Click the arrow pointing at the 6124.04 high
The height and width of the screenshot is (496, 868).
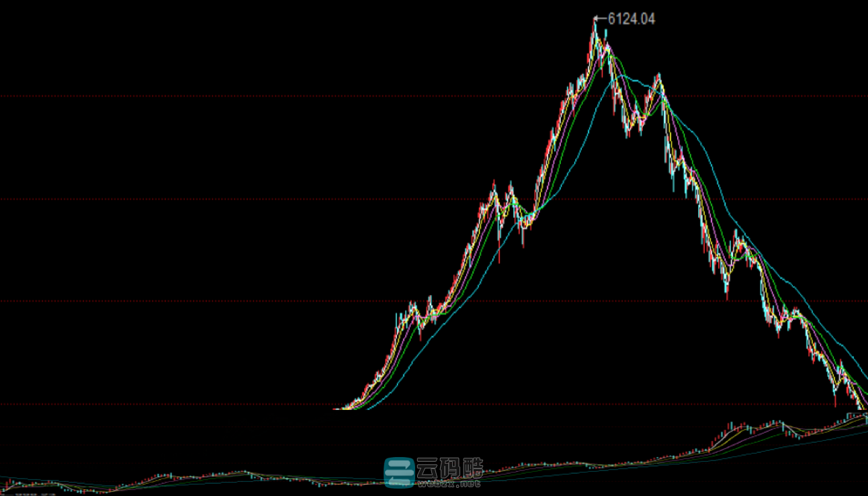pos(601,19)
